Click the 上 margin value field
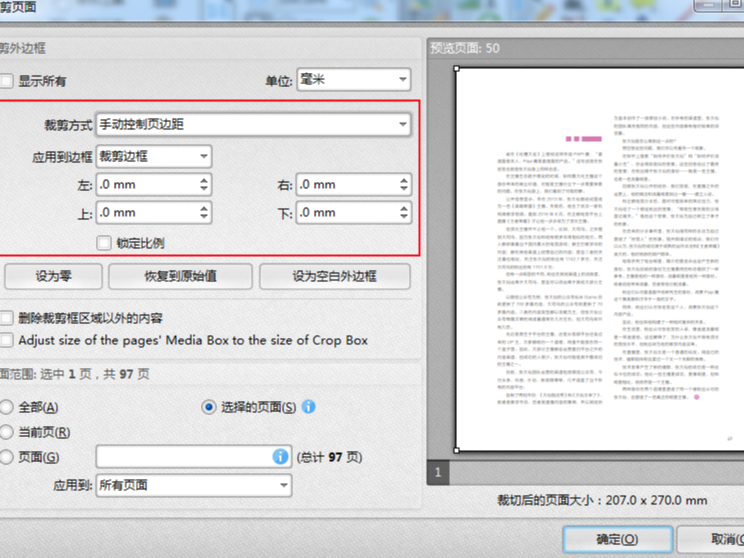The height and width of the screenshot is (558, 744). (x=147, y=213)
